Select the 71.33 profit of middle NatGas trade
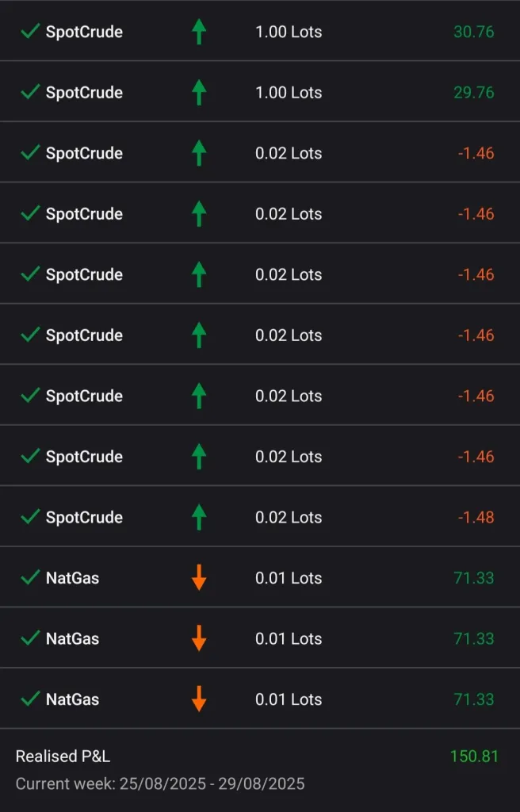The image size is (520, 812). tap(473, 638)
